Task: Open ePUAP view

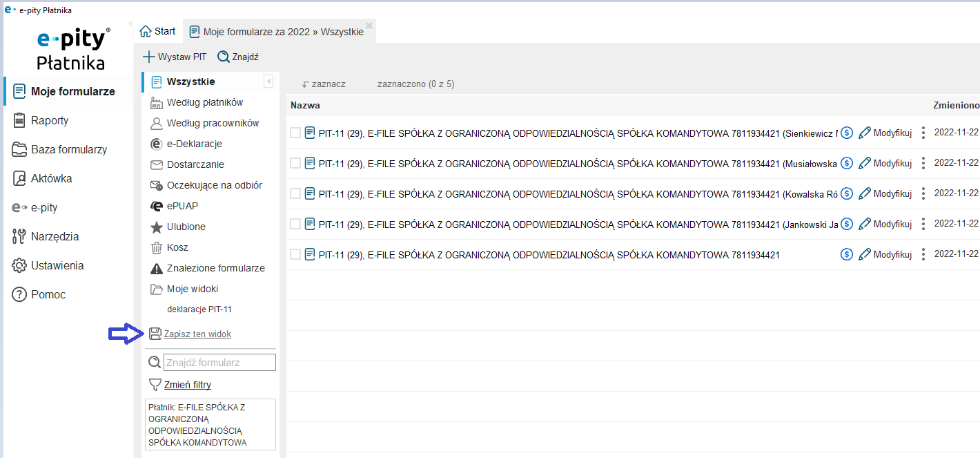Action: click(x=174, y=206)
